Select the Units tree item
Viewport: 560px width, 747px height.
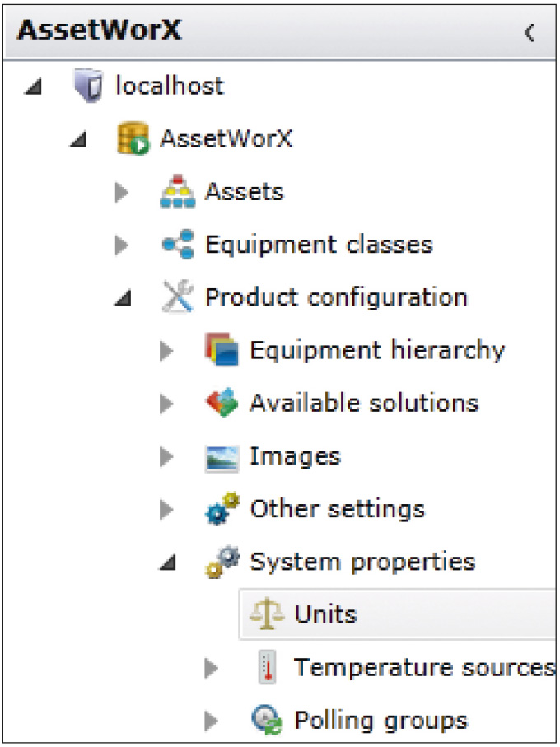[x=398, y=614]
